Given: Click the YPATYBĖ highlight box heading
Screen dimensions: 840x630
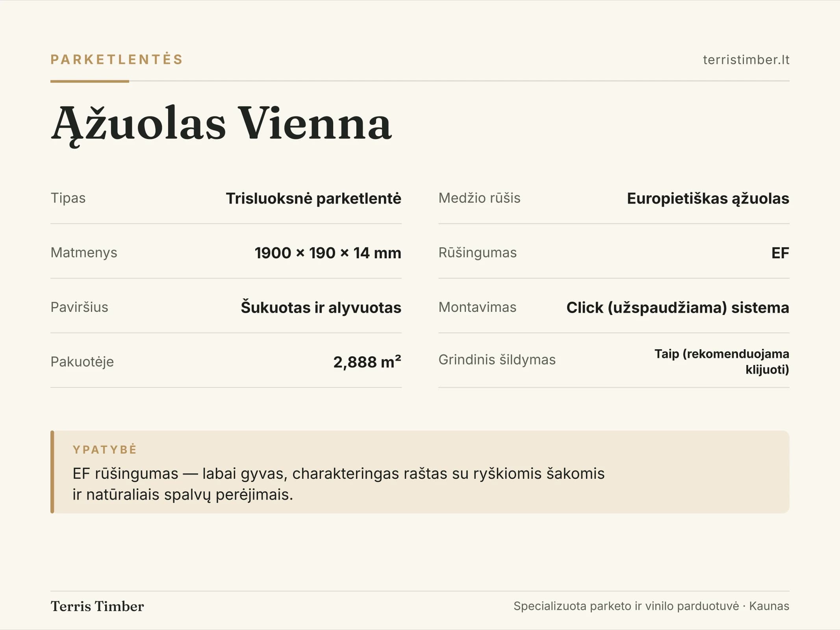Looking at the screenshot, I should 105,449.
